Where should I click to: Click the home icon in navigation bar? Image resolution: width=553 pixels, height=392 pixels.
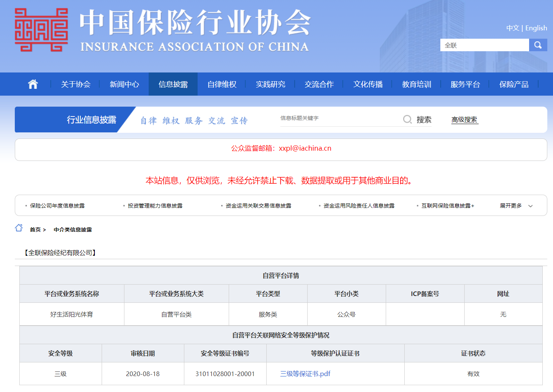pyautogui.click(x=33, y=84)
